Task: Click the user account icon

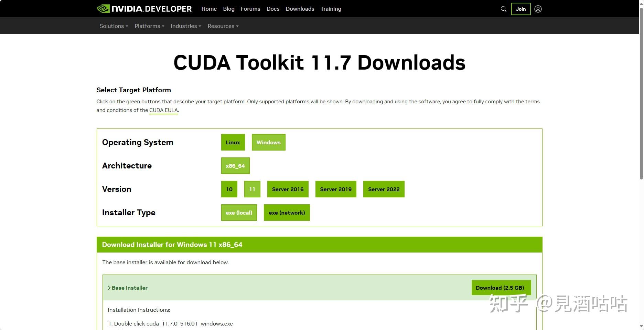Action: click(x=538, y=9)
